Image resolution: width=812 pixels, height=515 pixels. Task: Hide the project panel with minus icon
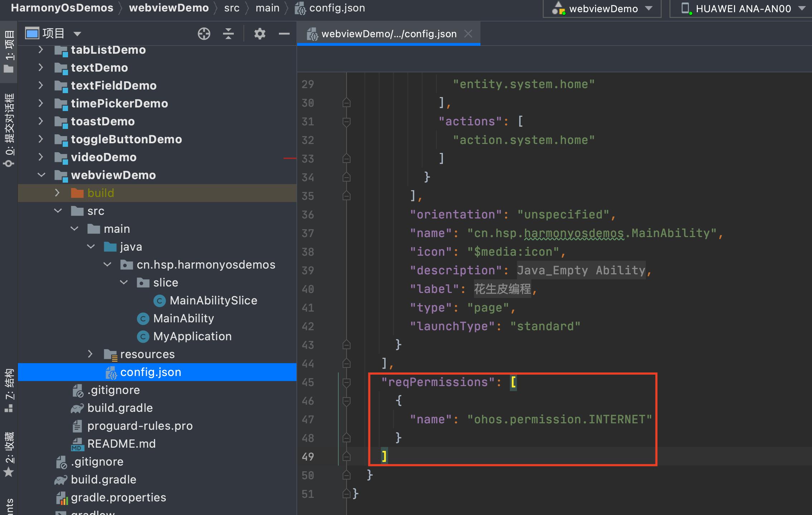point(284,34)
